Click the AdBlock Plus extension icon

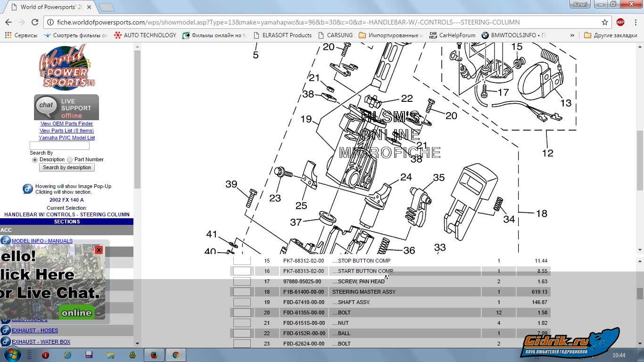tap(620, 22)
